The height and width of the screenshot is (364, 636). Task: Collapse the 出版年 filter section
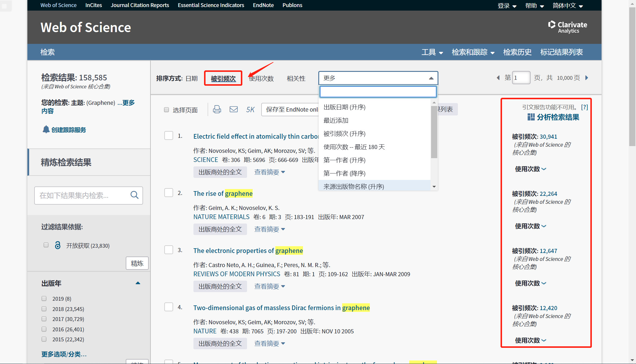[138, 283]
